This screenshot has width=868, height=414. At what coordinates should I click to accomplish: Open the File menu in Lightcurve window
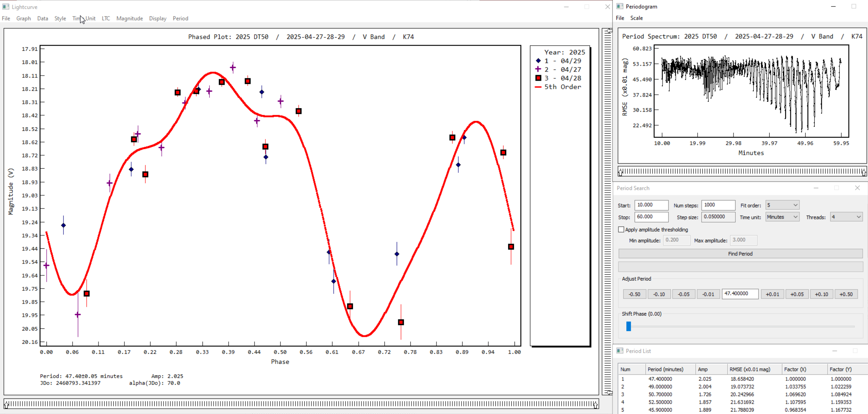tap(6, 18)
